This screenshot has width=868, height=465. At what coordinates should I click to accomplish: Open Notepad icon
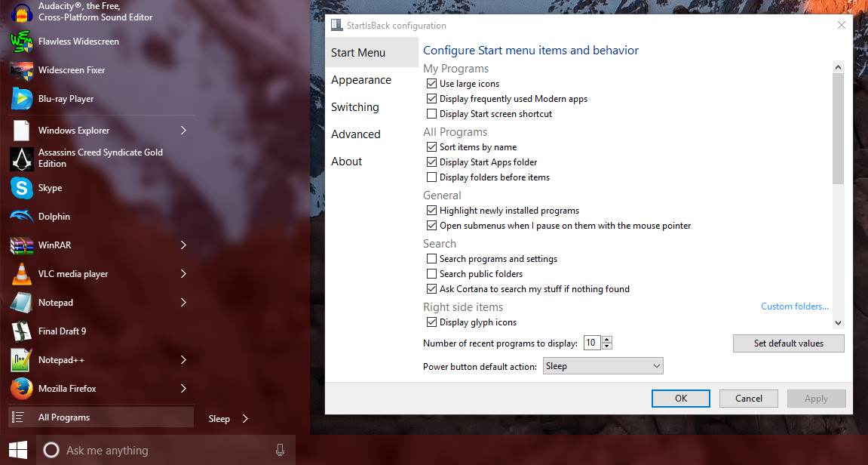click(x=22, y=303)
